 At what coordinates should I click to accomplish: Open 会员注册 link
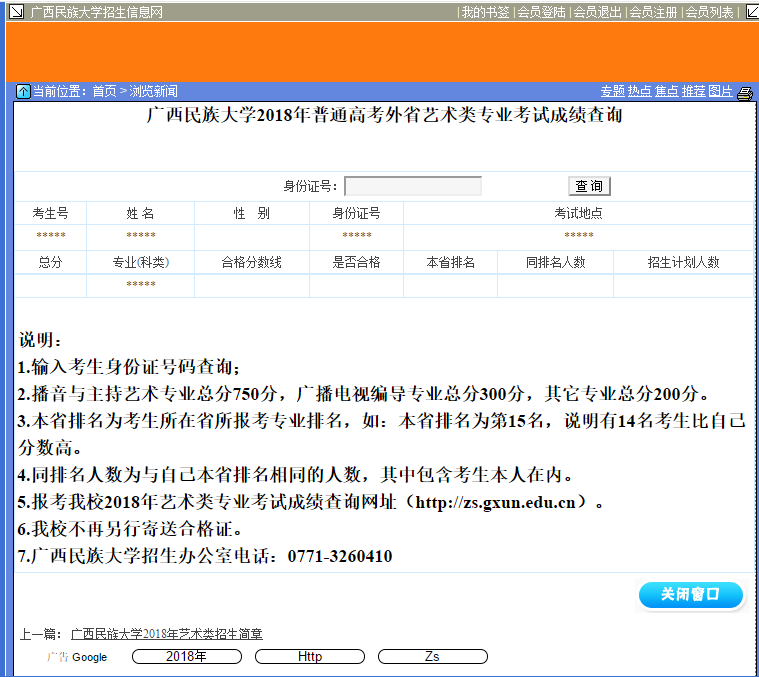click(x=653, y=12)
